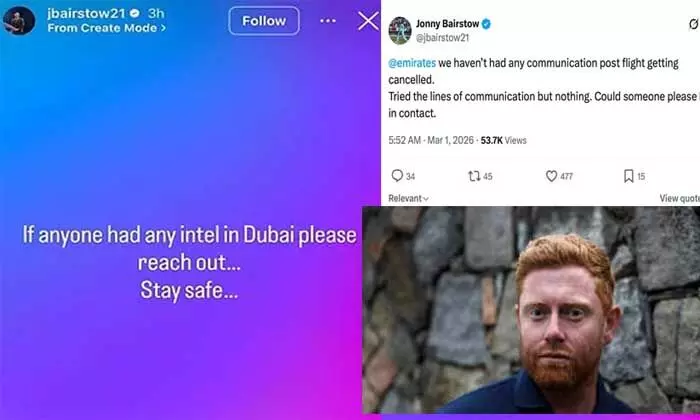This screenshot has height=420, width=700.
Task: Open the From Create Mode link
Action: point(106,28)
